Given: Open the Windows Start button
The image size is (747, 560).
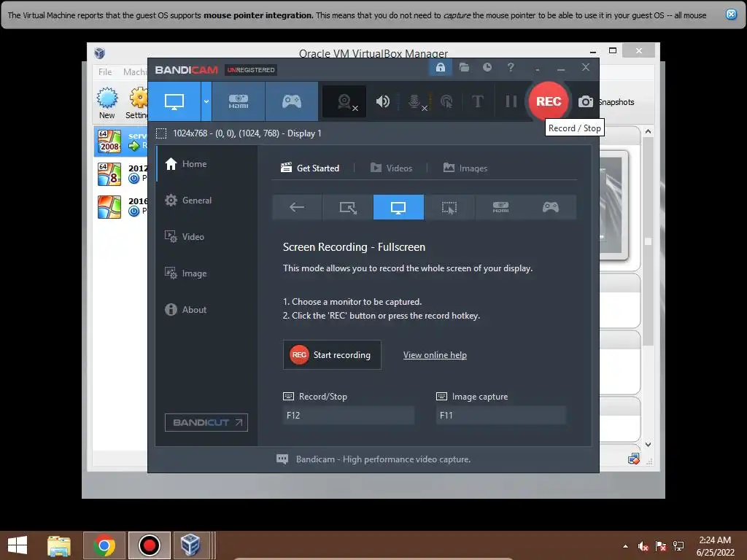Looking at the screenshot, I should pyautogui.click(x=18, y=545).
